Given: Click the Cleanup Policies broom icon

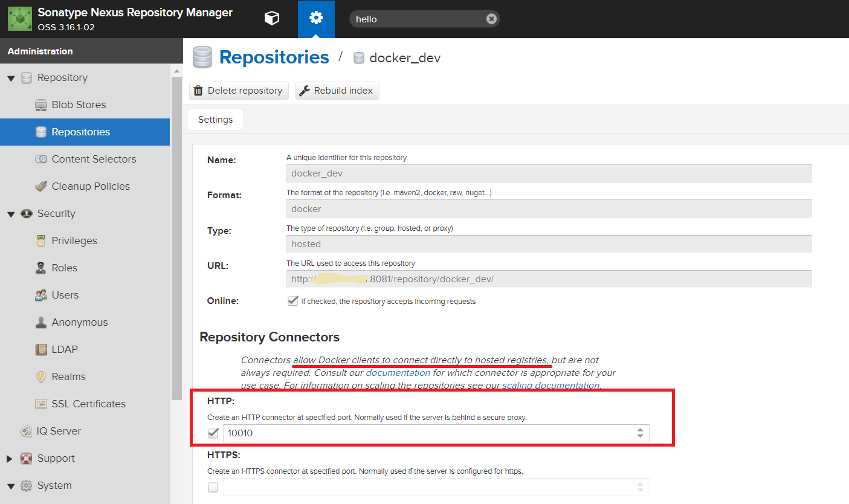Looking at the screenshot, I should [41, 186].
